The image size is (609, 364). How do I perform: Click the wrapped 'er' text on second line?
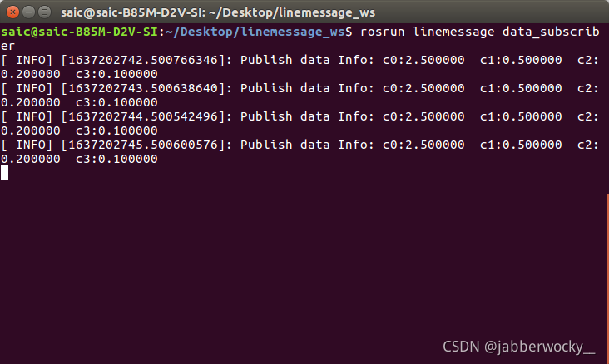pyautogui.click(x=7, y=46)
